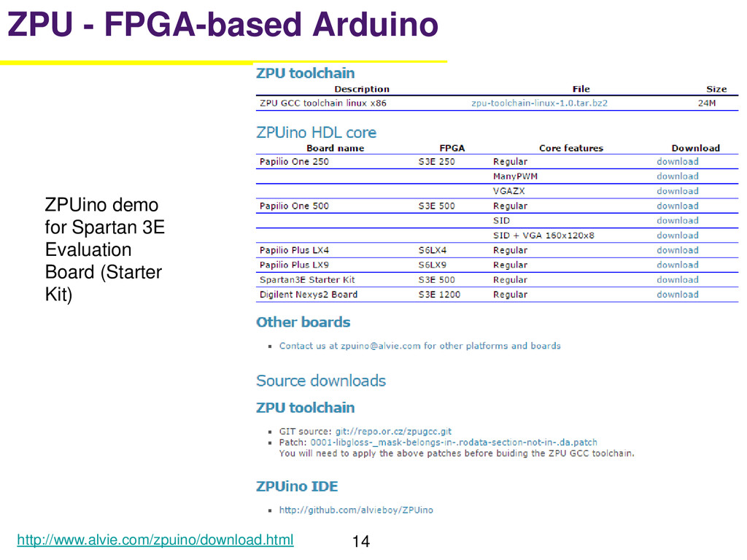The image size is (747, 560).
Task: Open the github.com/alvieboy/ZPUino link
Action: pyautogui.click(x=356, y=510)
